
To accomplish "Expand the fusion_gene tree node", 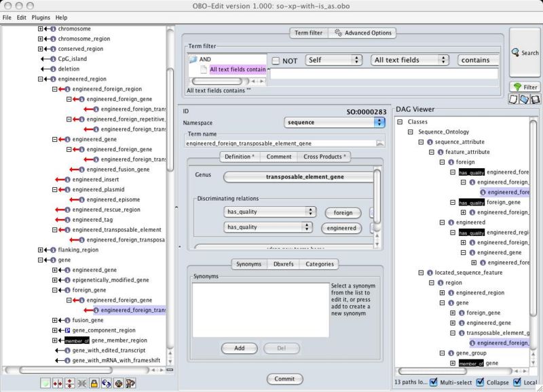I will tap(55, 320).
